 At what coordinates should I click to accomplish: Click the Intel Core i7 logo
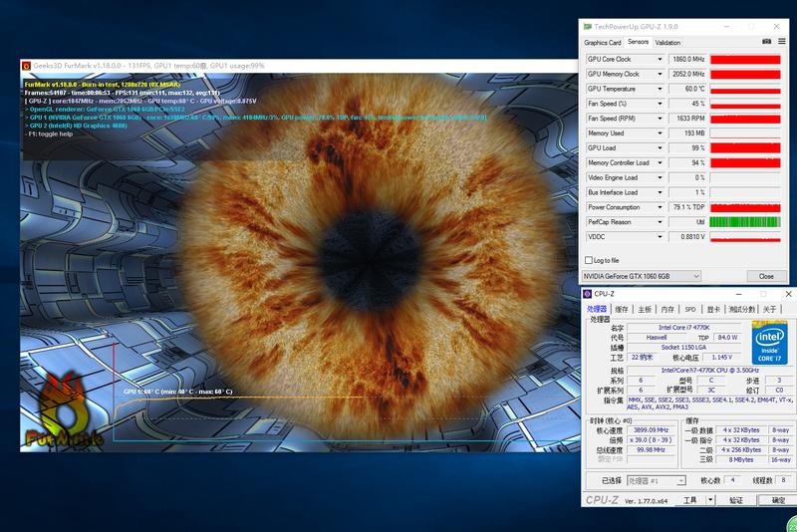click(x=769, y=341)
